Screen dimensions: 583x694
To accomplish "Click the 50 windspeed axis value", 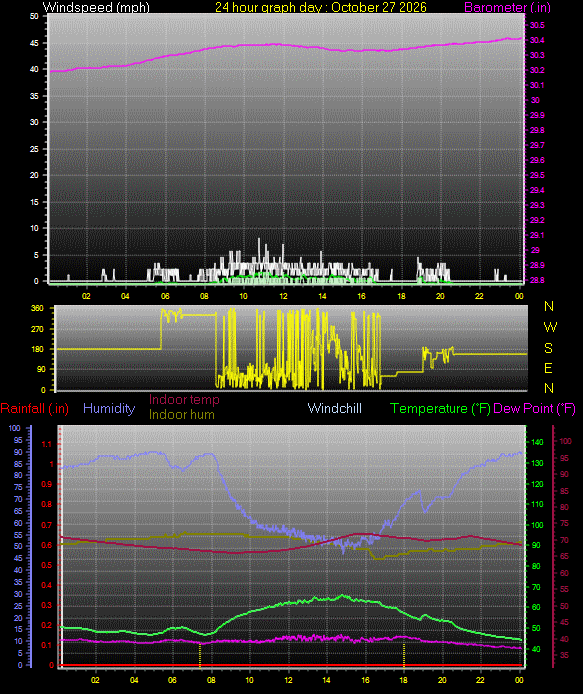I will 34,16.
